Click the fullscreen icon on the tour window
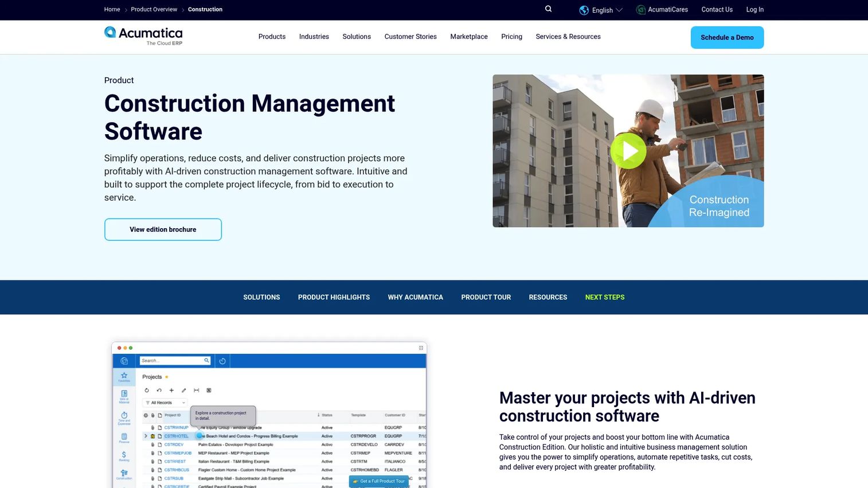This screenshot has height=488, width=868. pyautogui.click(x=421, y=348)
